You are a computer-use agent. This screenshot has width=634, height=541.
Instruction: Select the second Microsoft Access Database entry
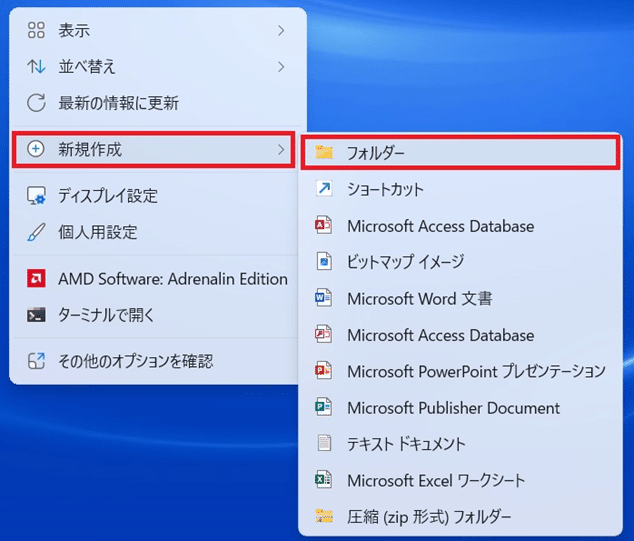pyautogui.click(x=460, y=335)
